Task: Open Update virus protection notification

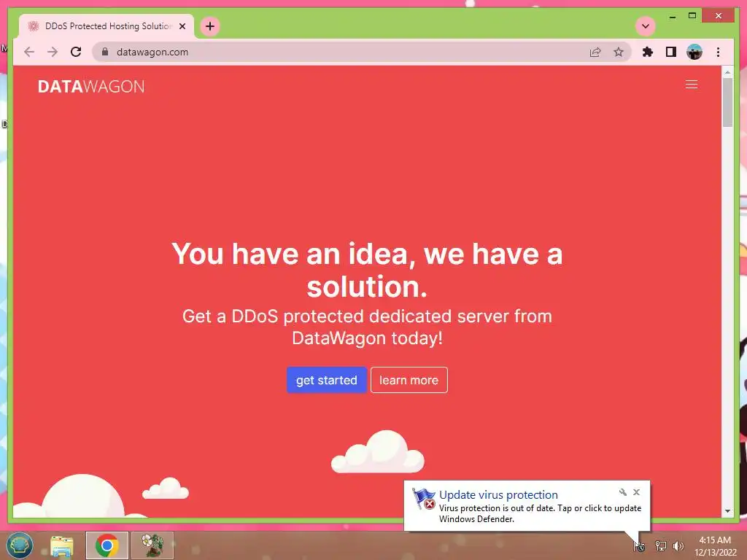Action: click(x=498, y=495)
